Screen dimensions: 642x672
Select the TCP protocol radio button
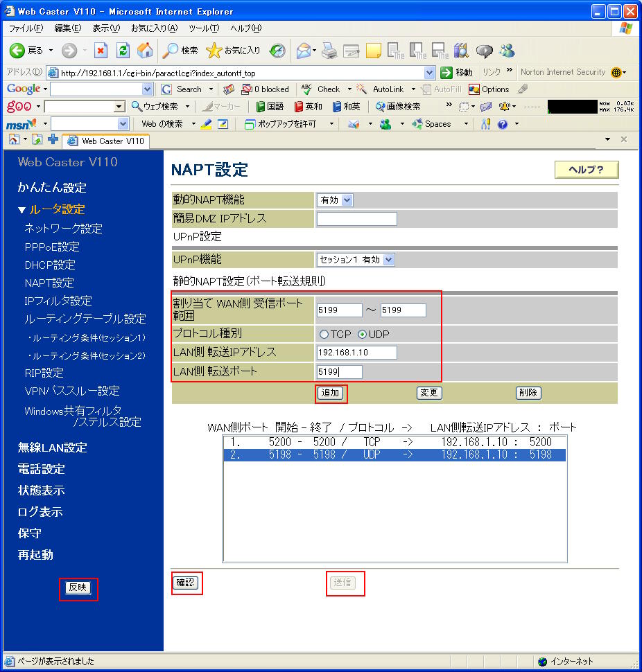tap(324, 335)
